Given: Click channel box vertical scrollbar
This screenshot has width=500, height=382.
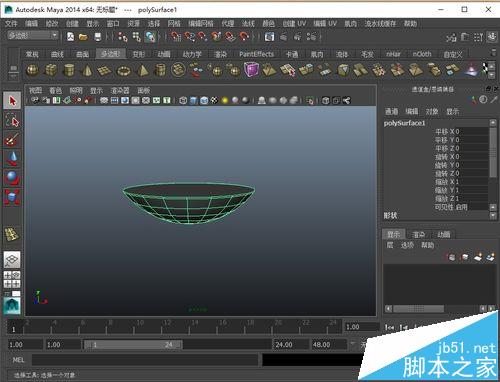Looking at the screenshot, I should (x=493, y=152).
